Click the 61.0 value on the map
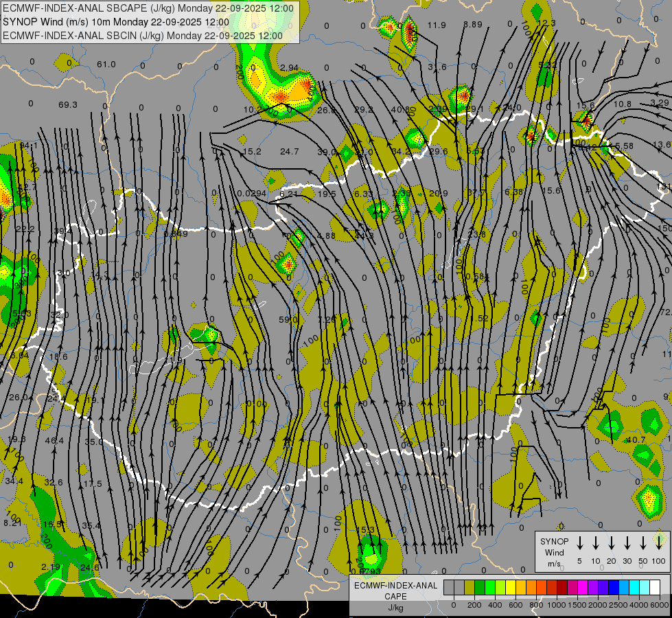Image resolution: width=672 pixels, height=618 pixels. pyautogui.click(x=106, y=65)
